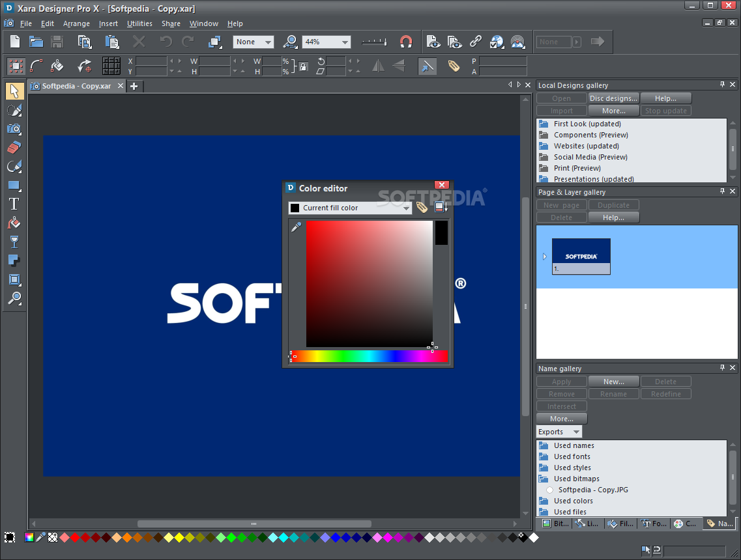741x560 pixels.
Task: Click Help... in Page & Layer gallery
Action: (613, 217)
